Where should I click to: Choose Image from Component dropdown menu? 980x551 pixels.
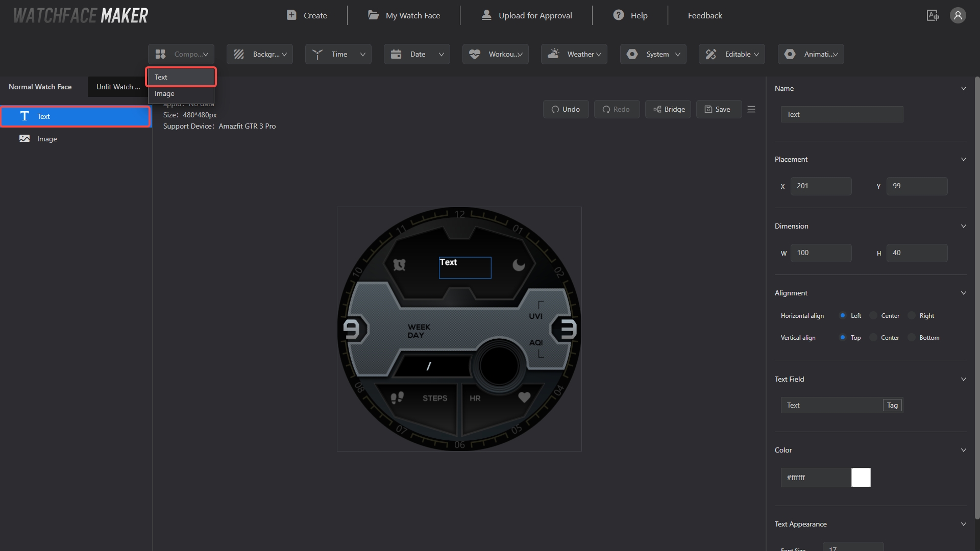[181, 93]
